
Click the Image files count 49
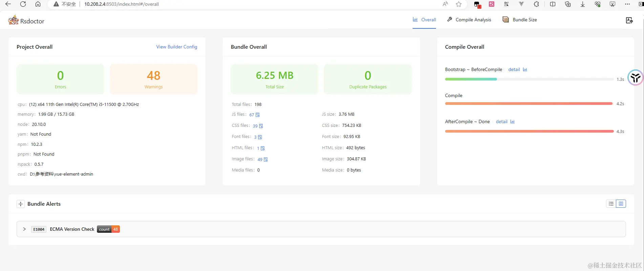pyautogui.click(x=260, y=159)
